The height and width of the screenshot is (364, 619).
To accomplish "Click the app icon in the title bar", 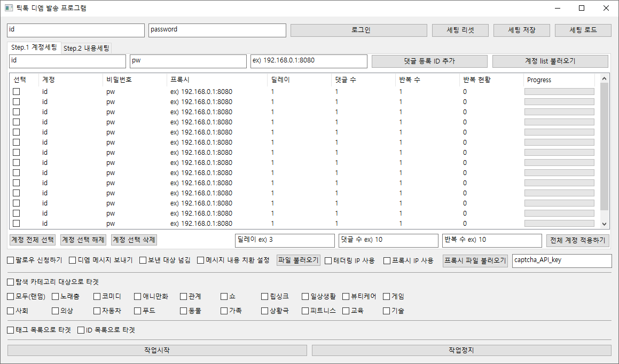I will [x=9, y=8].
